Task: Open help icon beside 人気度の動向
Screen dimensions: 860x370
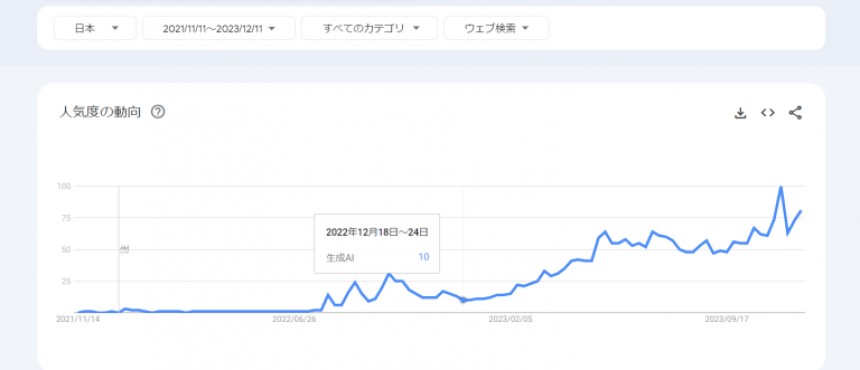Action: [158, 112]
